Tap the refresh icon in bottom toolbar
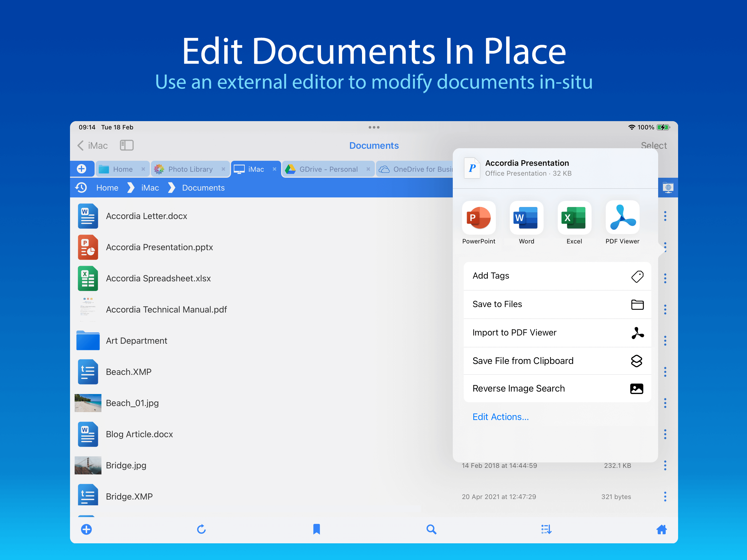 [201, 529]
